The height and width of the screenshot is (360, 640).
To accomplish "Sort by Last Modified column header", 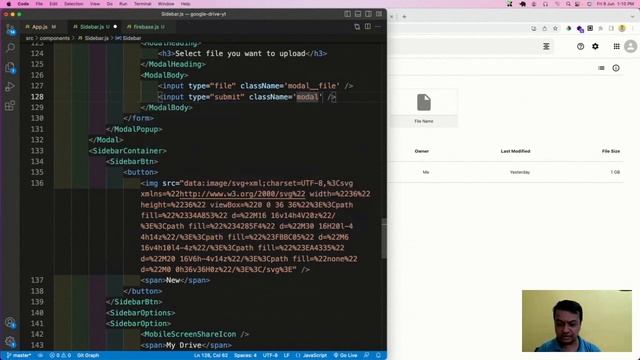I will click(516, 151).
